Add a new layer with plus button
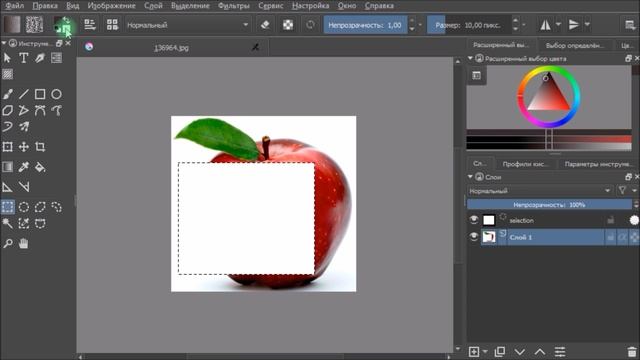The image size is (640, 360). click(474, 351)
